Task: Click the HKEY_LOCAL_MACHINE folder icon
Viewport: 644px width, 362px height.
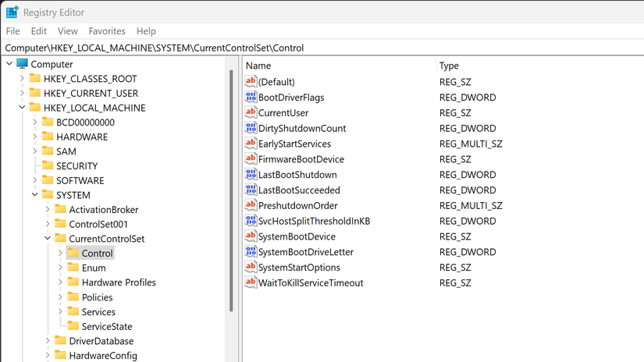Action: point(35,108)
